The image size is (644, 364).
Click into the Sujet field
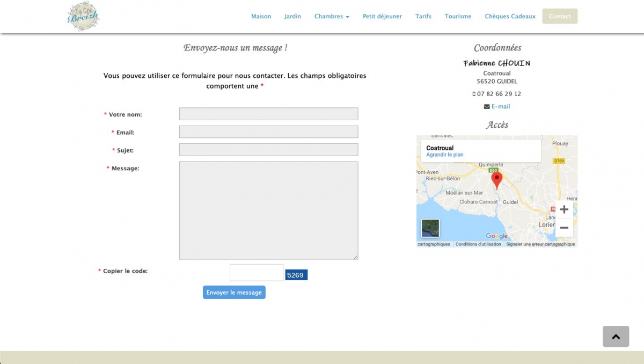tap(268, 150)
